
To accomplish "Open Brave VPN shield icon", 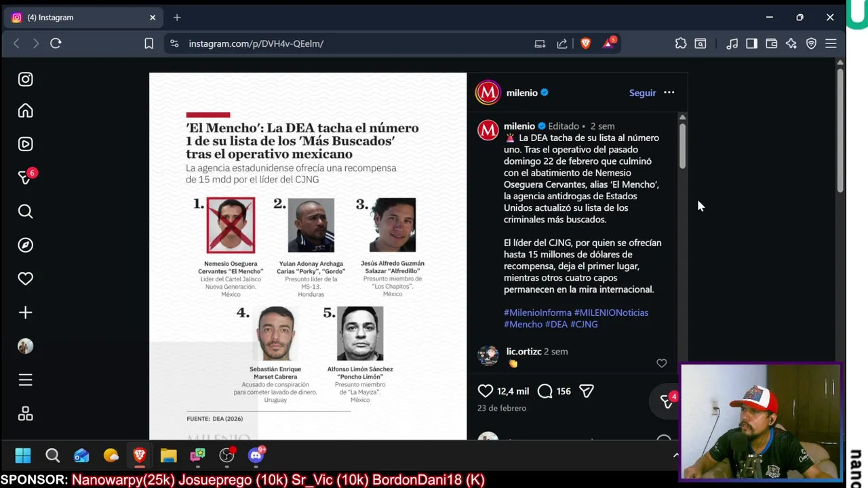I will pyautogui.click(x=811, y=43).
